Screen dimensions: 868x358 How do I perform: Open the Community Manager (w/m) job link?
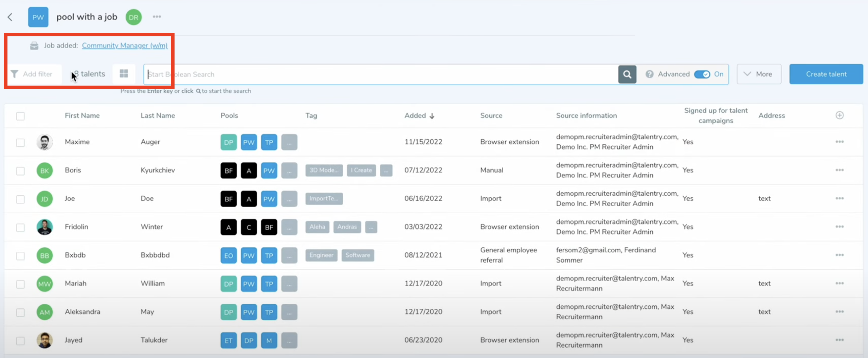(x=125, y=46)
